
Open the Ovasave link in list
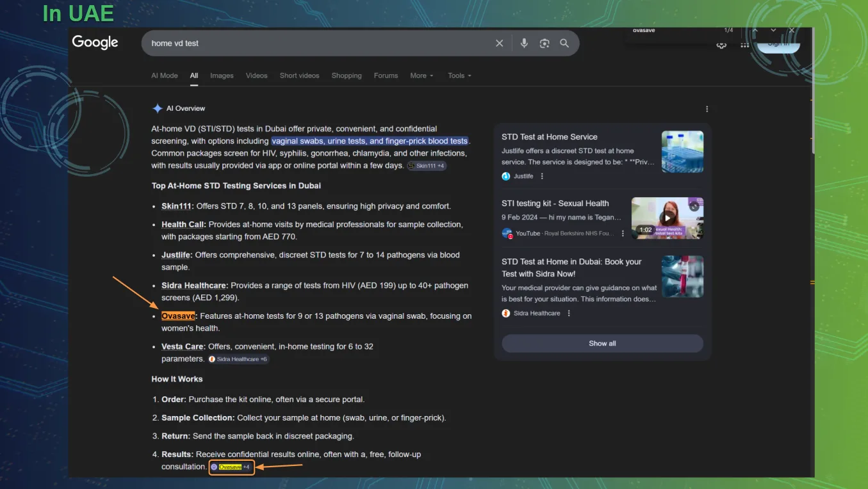[178, 316]
